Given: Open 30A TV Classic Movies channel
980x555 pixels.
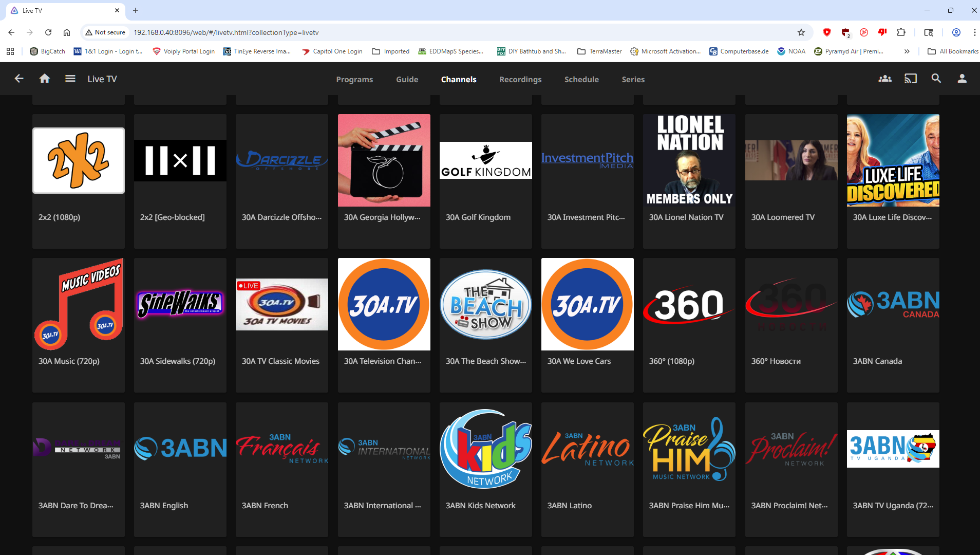Looking at the screenshot, I should (x=282, y=325).
